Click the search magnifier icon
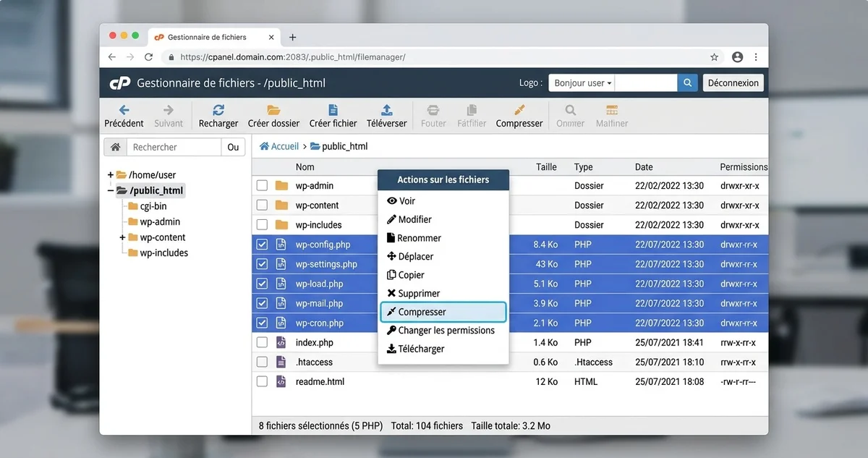 [687, 82]
